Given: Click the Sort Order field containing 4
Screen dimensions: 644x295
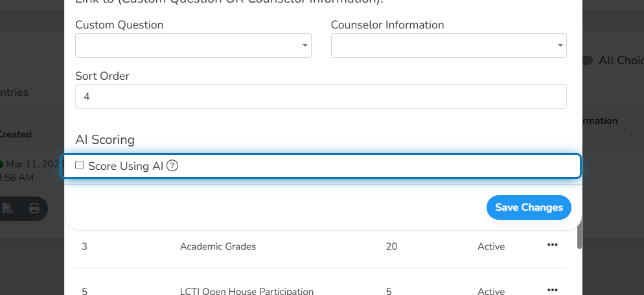Looking at the screenshot, I should point(321,97).
